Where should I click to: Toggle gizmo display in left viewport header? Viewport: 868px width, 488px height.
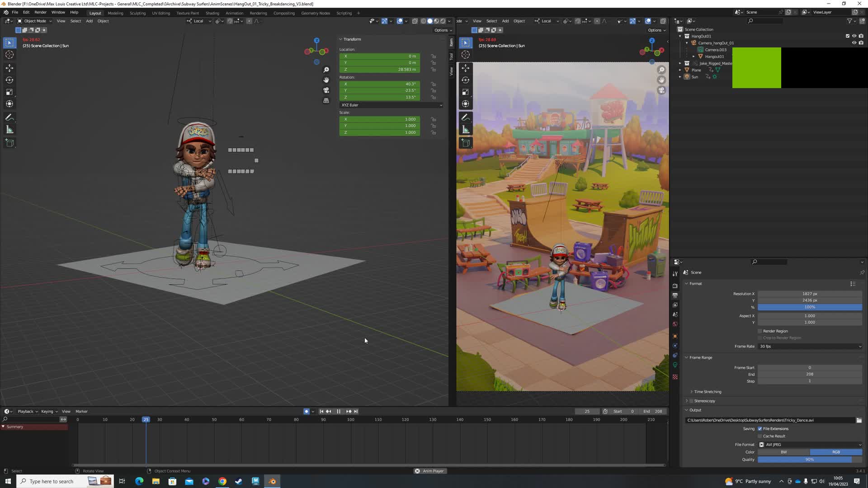pyautogui.click(x=384, y=21)
